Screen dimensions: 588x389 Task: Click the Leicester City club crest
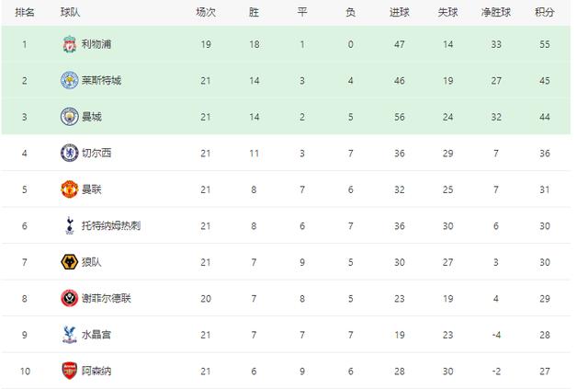(x=69, y=80)
